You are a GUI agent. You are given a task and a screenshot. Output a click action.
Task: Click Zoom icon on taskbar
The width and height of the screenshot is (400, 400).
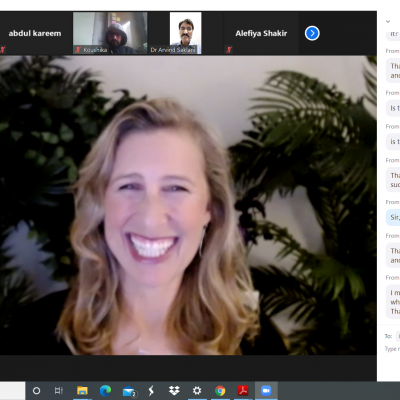pos(266,390)
